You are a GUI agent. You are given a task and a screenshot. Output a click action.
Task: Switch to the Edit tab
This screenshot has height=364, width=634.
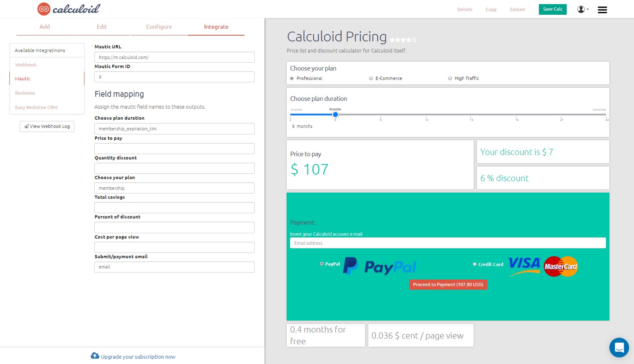coord(102,27)
